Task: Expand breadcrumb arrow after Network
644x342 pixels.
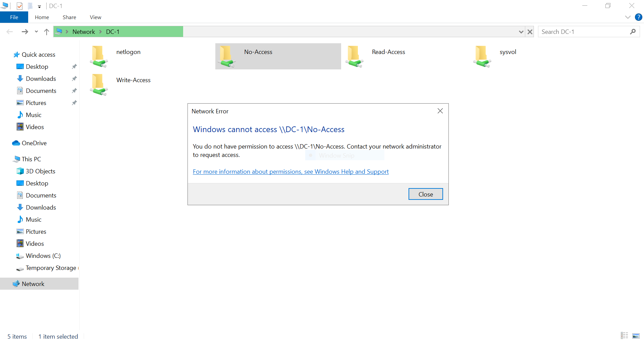Action: point(100,32)
